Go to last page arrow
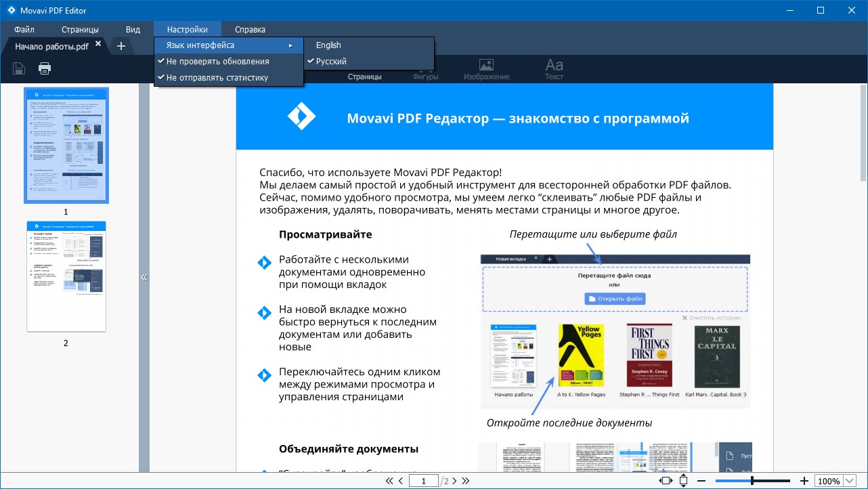This screenshot has width=868, height=489. coord(465,482)
